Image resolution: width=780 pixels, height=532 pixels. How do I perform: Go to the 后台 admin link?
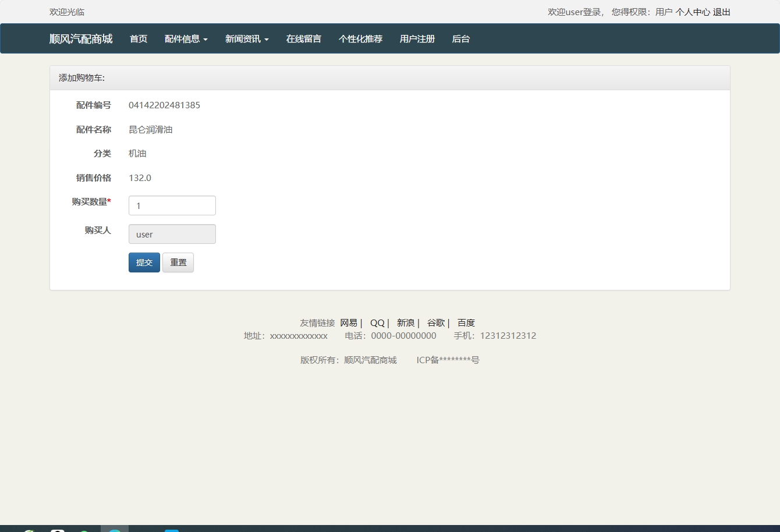(x=461, y=39)
